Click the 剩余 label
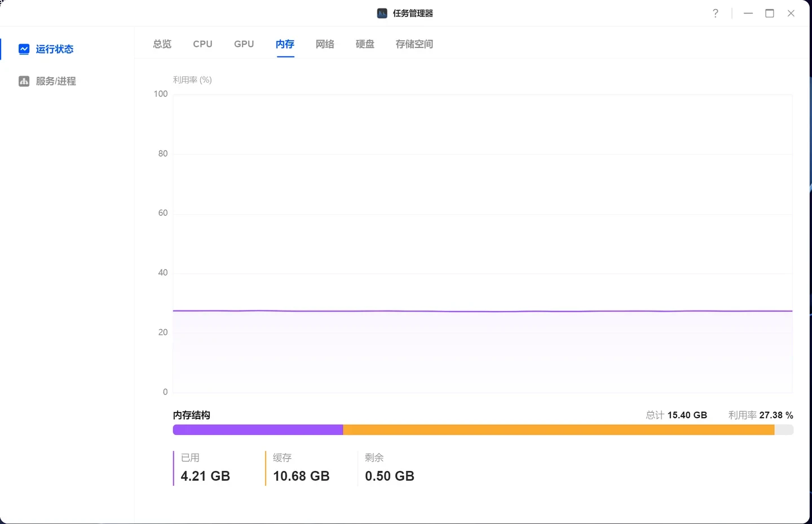 [374, 458]
